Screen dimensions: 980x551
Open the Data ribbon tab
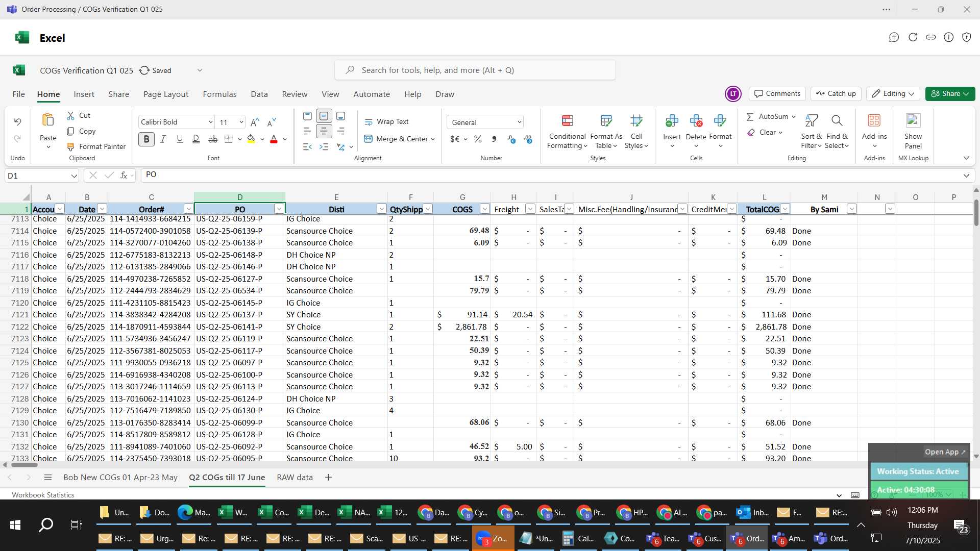pyautogui.click(x=259, y=94)
